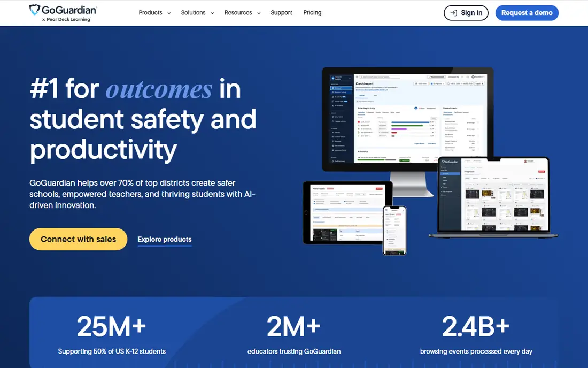588x368 pixels.
Task: Click "Supporting 50% of US K-12 students"
Action: [112, 351]
